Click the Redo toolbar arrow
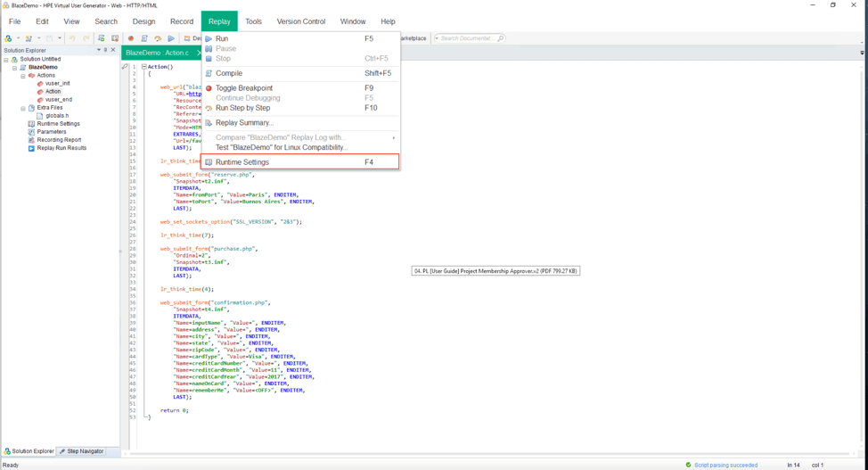 click(x=86, y=38)
